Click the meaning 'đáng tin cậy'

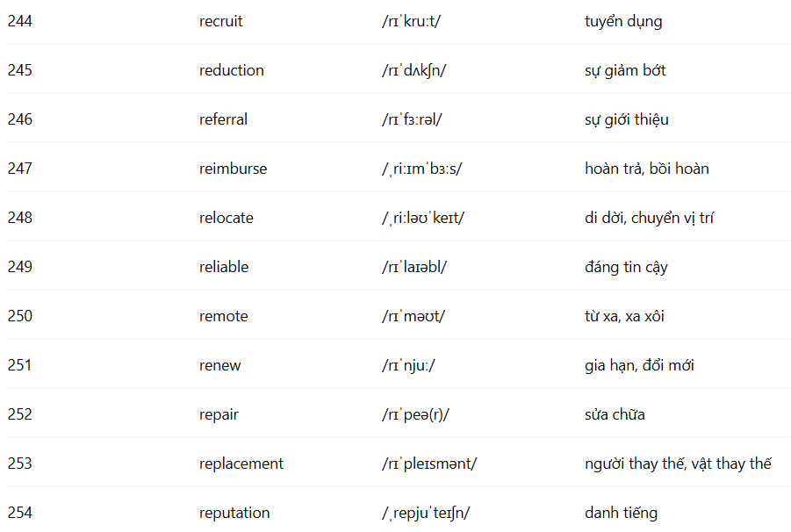click(x=626, y=267)
